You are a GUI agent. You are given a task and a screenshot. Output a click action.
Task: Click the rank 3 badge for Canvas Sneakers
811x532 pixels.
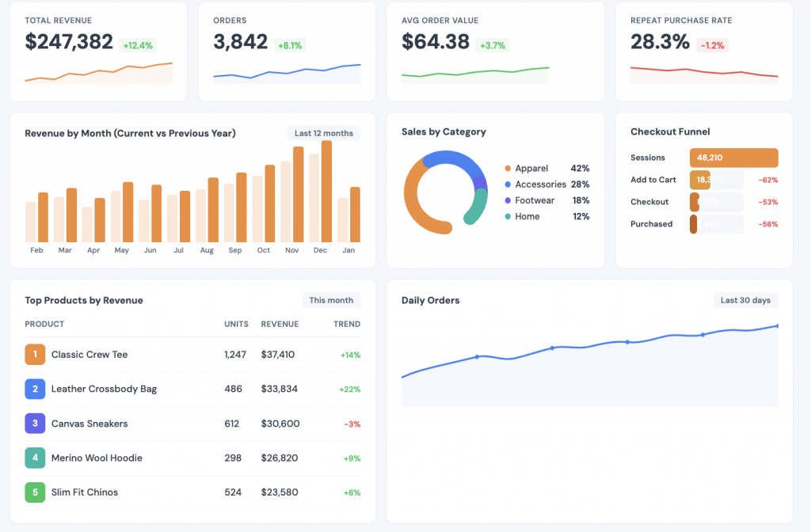coord(35,424)
